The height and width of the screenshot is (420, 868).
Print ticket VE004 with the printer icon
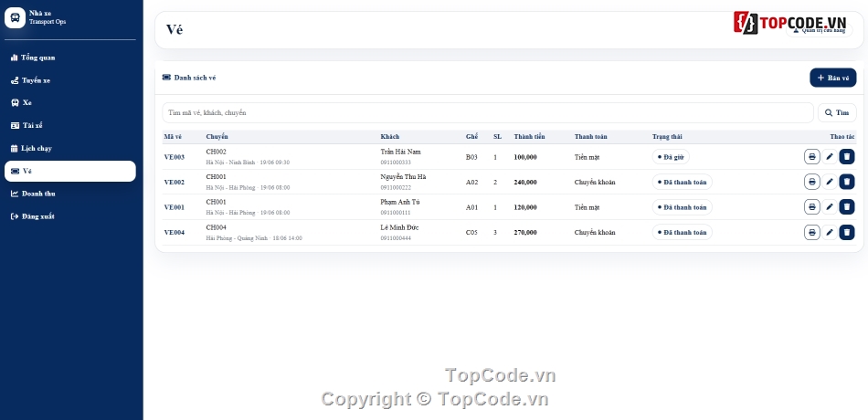[811, 232]
